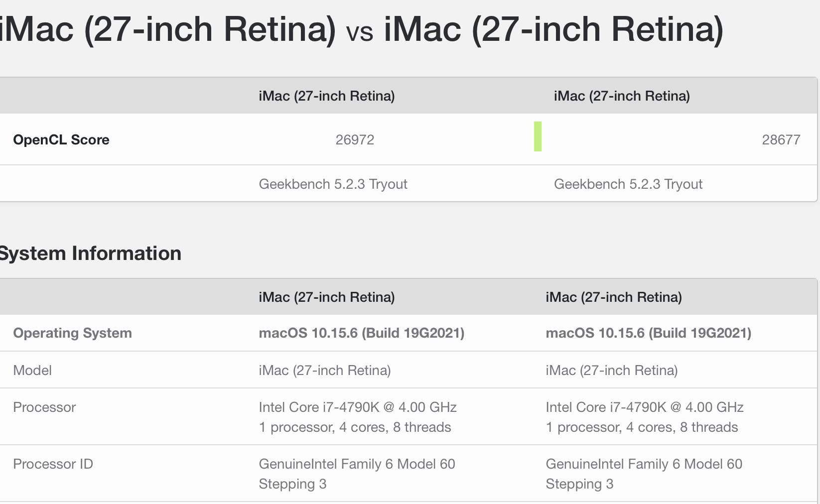The image size is (820, 504).
Task: Click the left macOS 10.15.6 build value
Action: (x=361, y=333)
